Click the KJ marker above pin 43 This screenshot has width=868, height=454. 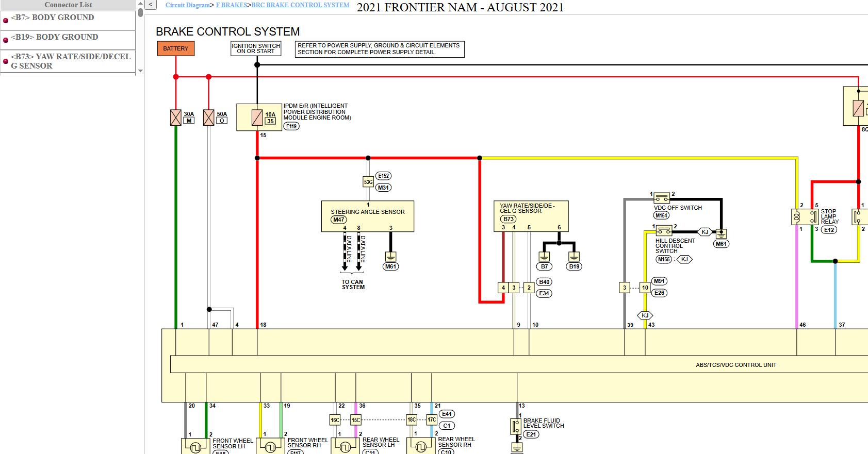[645, 315]
